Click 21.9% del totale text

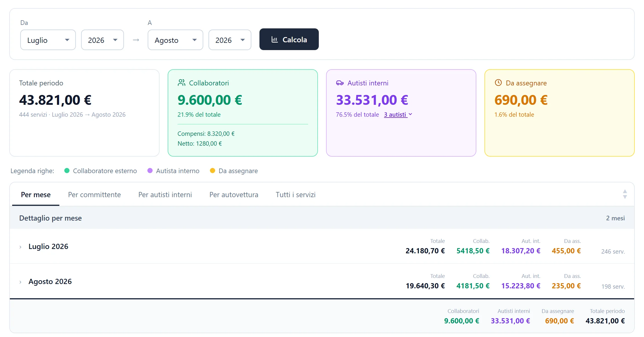pos(199,115)
